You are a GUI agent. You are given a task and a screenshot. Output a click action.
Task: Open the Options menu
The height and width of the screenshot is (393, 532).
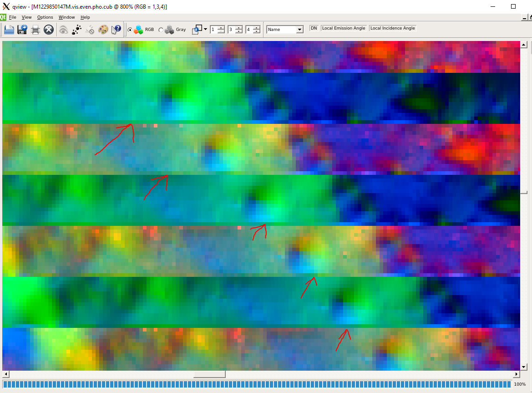[45, 17]
